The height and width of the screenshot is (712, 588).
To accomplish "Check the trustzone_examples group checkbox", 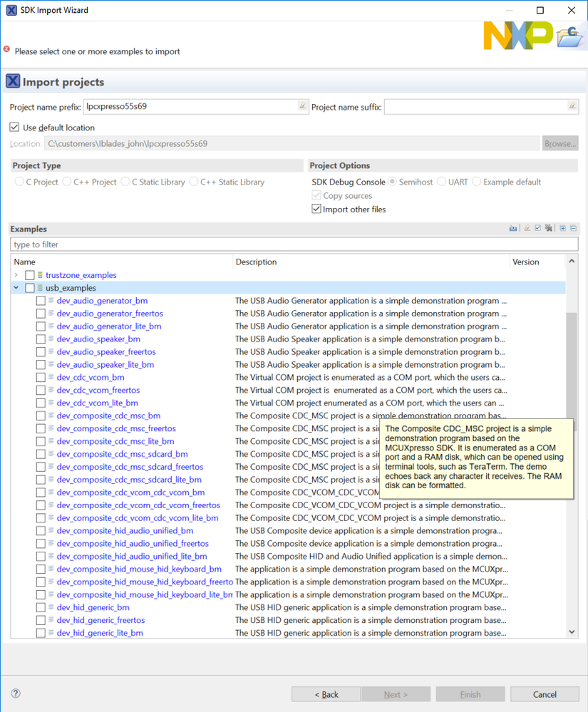I will 30,275.
